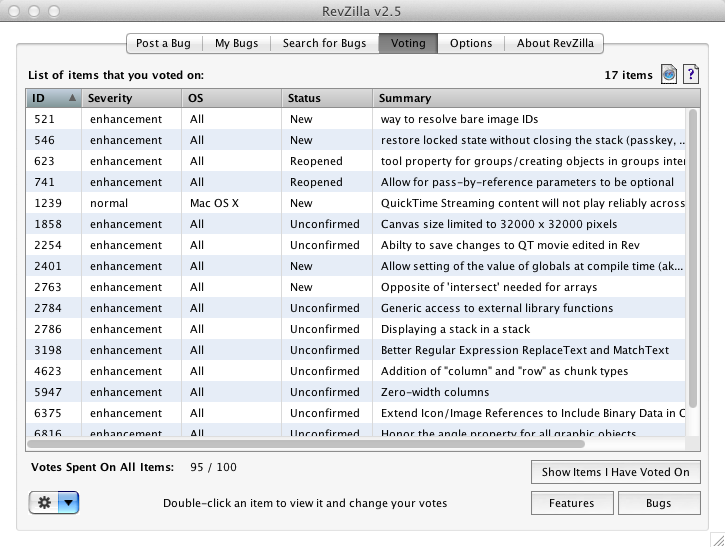Switch to the Post a Bug tab
Viewport: 725px width, 547px height.
[x=165, y=43]
